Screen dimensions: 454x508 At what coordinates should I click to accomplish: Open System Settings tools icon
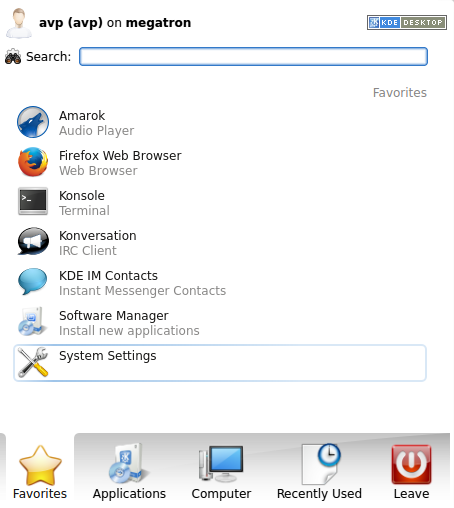click(33, 362)
